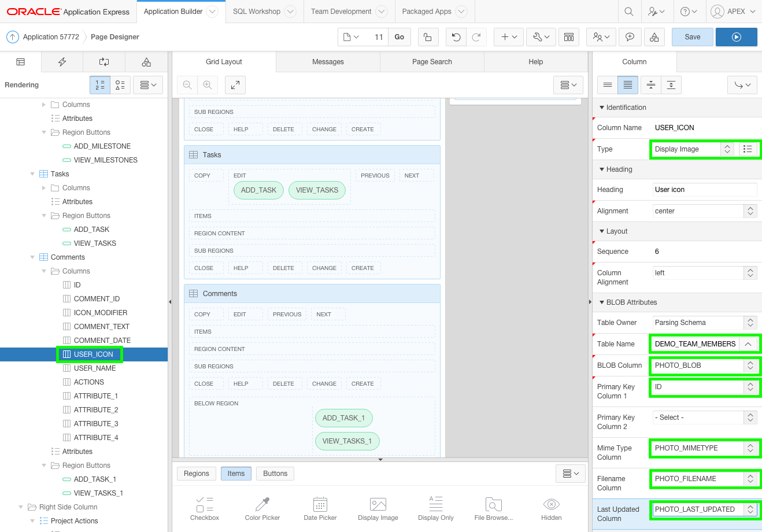Image resolution: width=762 pixels, height=532 pixels.
Task: Redo the last change
Action: (x=476, y=37)
